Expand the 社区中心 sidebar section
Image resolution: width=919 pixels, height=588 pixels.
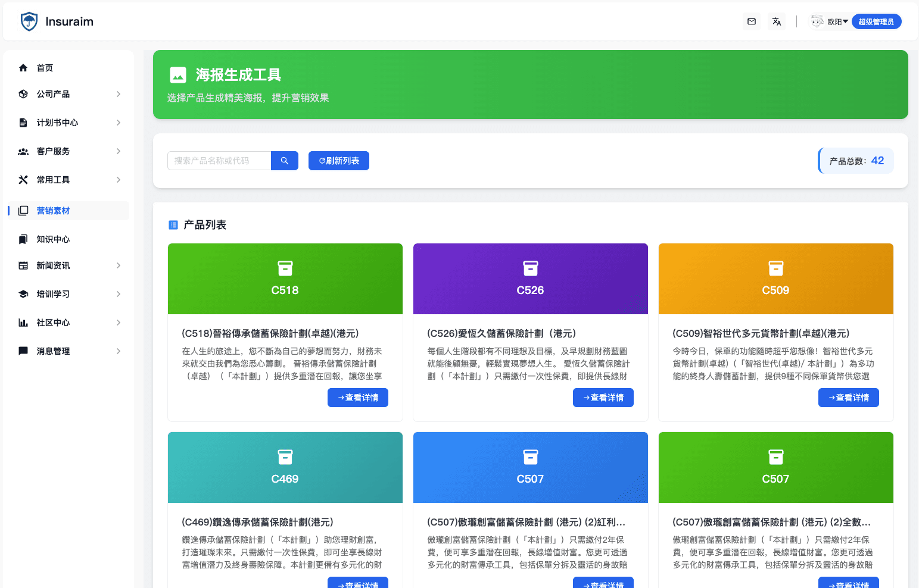[x=118, y=322]
